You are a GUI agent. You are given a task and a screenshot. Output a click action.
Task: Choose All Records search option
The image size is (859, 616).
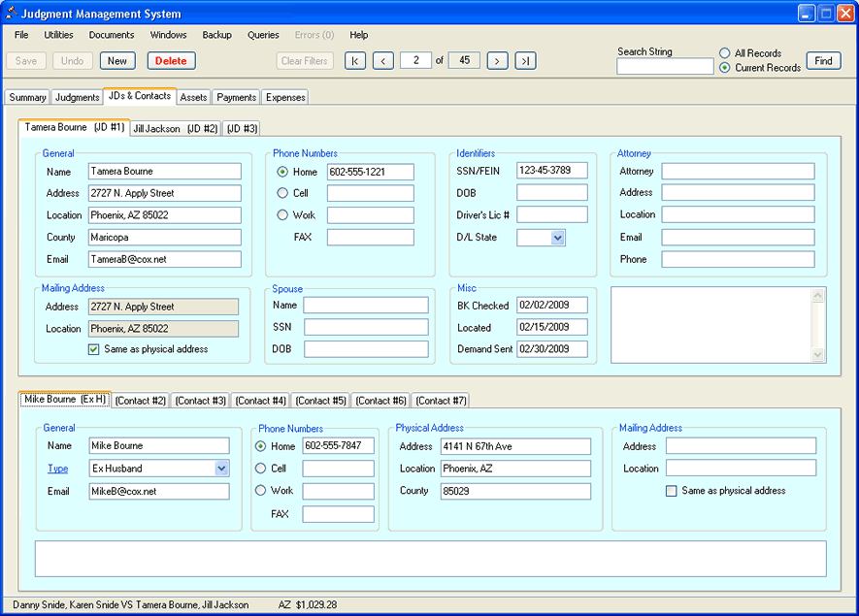[x=725, y=53]
